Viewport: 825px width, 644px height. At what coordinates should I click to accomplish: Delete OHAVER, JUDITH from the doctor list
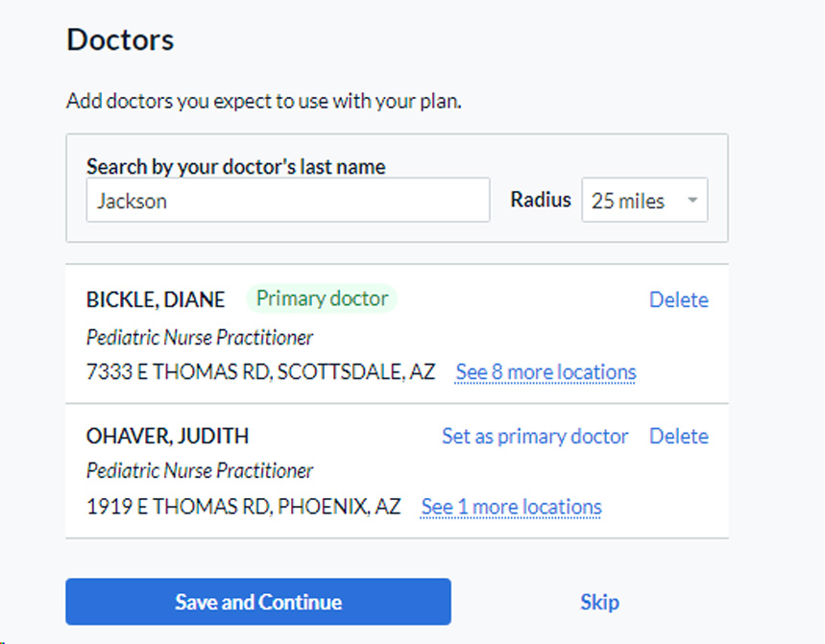coord(678,436)
